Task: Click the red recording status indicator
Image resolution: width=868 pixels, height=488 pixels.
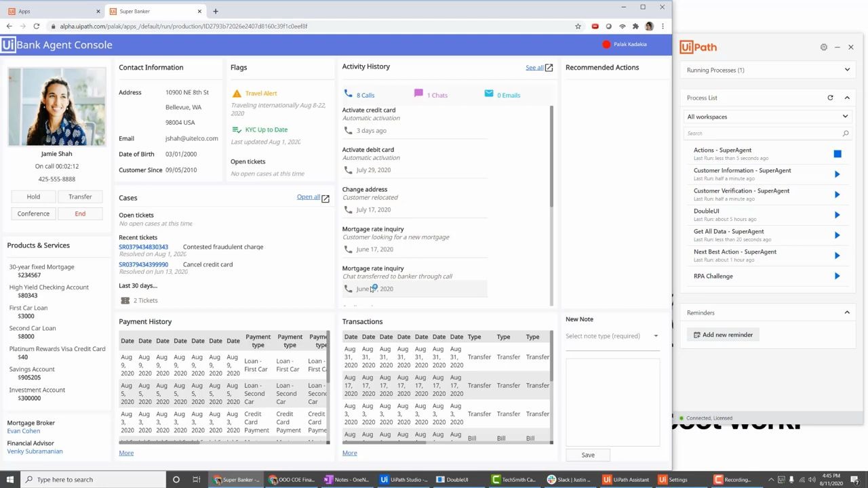Action: point(606,45)
